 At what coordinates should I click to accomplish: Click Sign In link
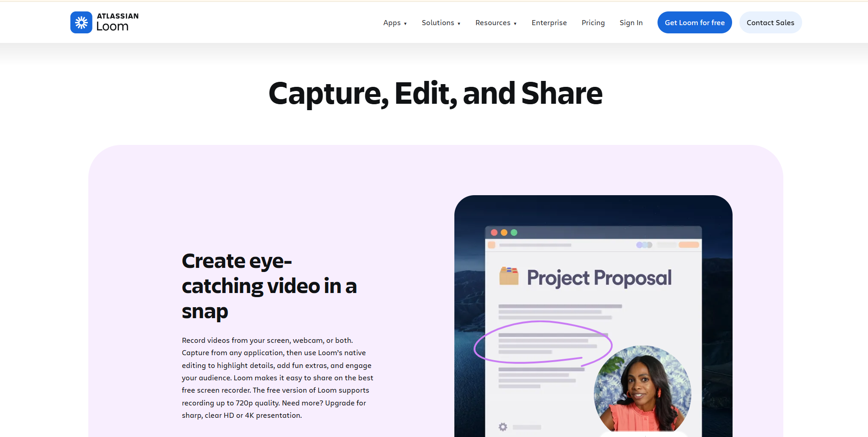[631, 23]
